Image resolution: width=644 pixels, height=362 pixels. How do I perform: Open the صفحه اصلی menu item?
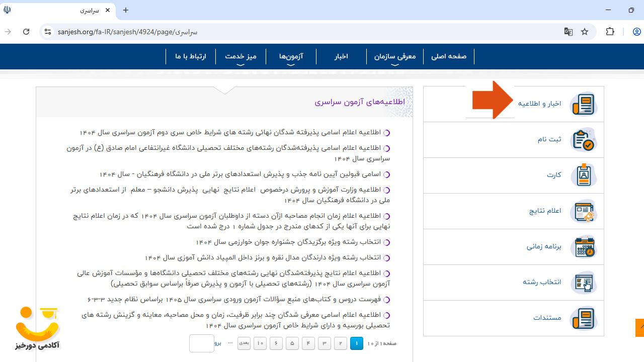(449, 56)
